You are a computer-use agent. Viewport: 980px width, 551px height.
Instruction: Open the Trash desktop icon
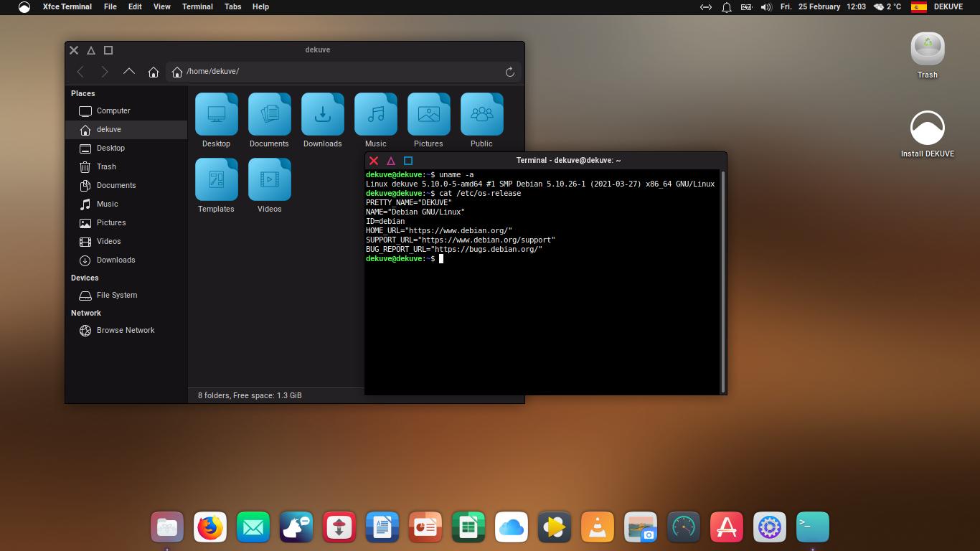(928, 55)
